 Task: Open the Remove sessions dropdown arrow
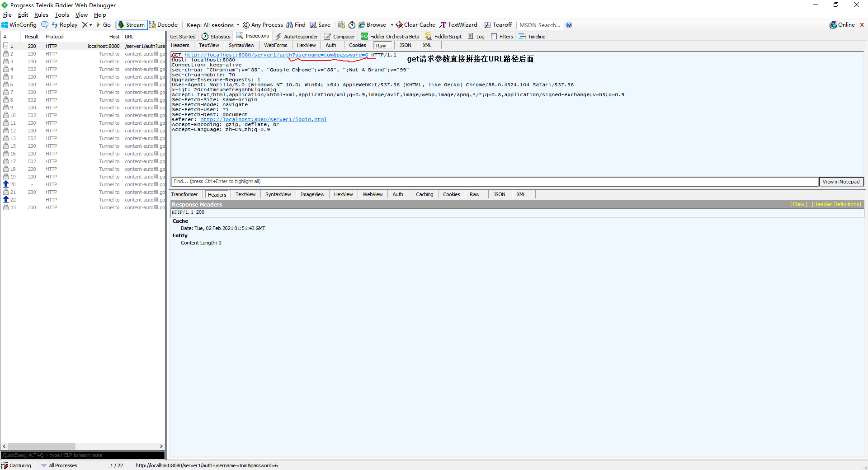[90, 25]
